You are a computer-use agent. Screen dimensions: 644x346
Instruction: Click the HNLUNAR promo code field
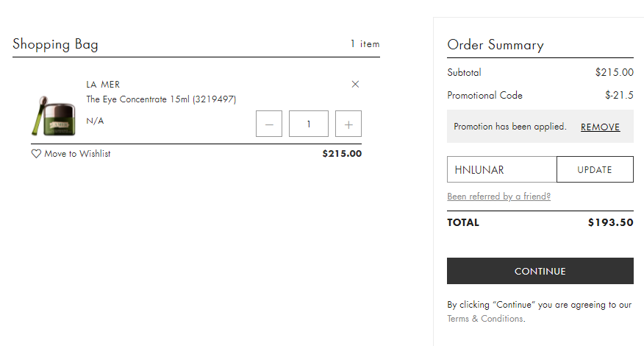(x=502, y=169)
